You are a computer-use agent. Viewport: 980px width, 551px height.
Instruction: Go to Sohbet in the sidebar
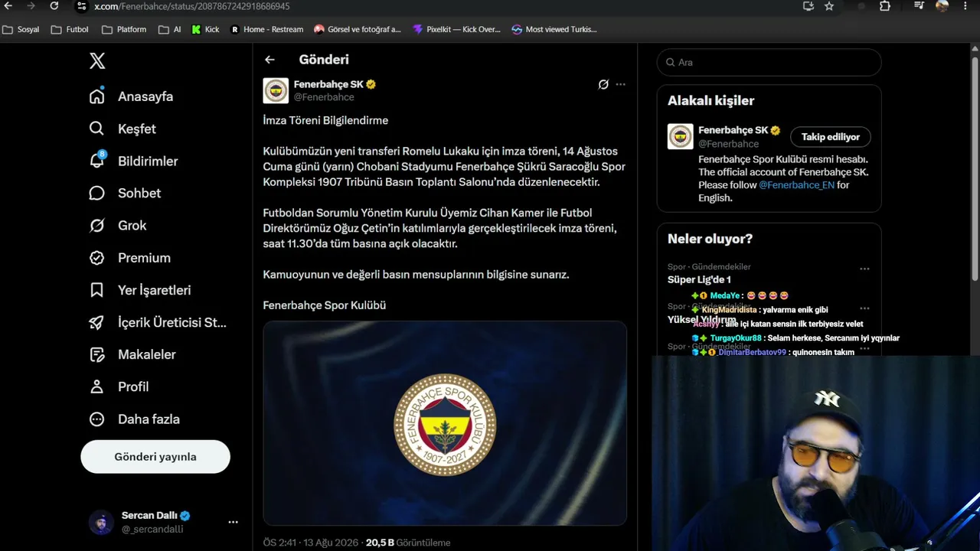[139, 193]
